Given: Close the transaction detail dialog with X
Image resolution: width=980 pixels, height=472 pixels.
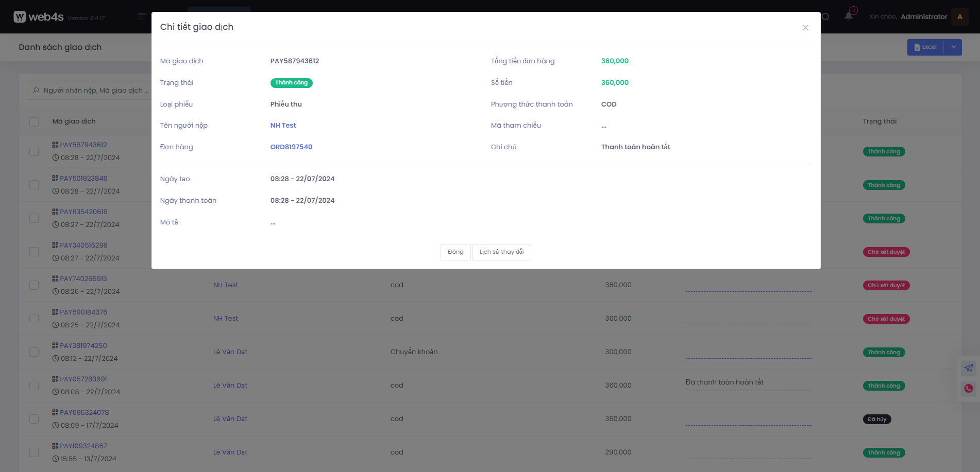Looking at the screenshot, I should coord(805,28).
